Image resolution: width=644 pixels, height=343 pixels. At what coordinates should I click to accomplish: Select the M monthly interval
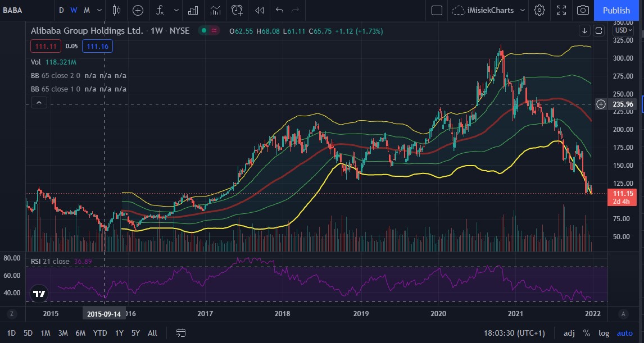[87, 10]
